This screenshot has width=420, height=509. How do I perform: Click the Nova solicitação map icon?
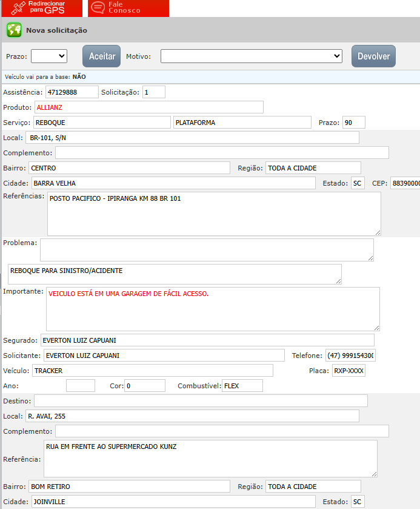(x=14, y=30)
